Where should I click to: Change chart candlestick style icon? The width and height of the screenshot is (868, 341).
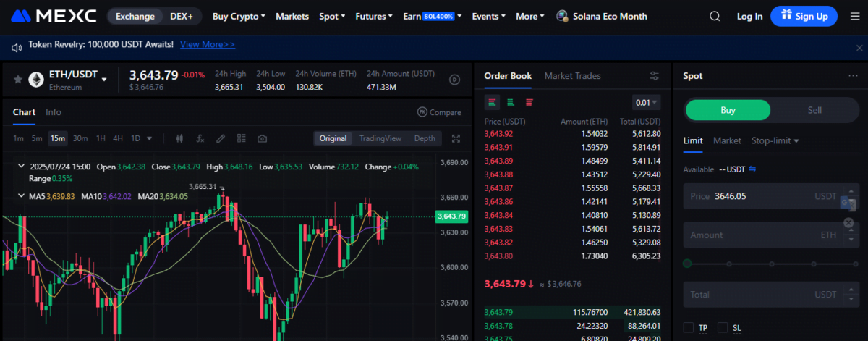[181, 138]
